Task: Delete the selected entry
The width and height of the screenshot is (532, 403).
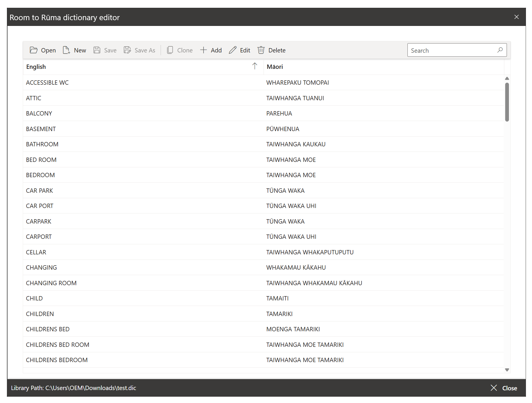Action: pyautogui.click(x=271, y=50)
